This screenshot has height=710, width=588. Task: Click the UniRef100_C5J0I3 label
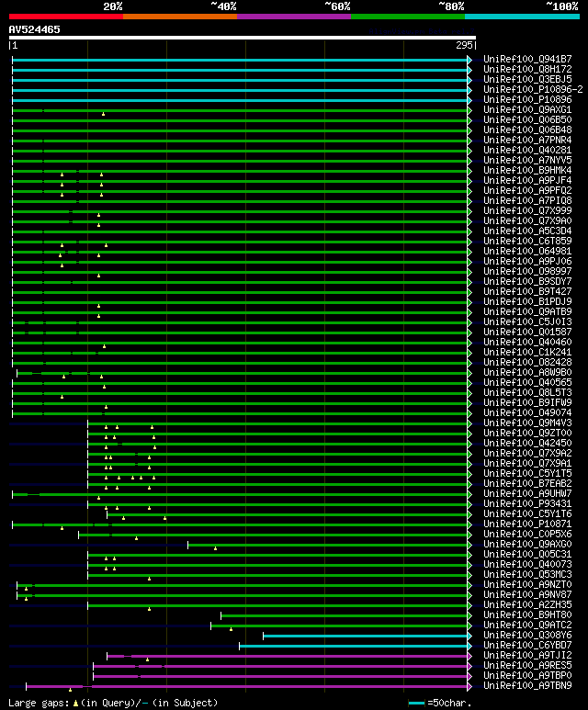pyautogui.click(x=527, y=322)
